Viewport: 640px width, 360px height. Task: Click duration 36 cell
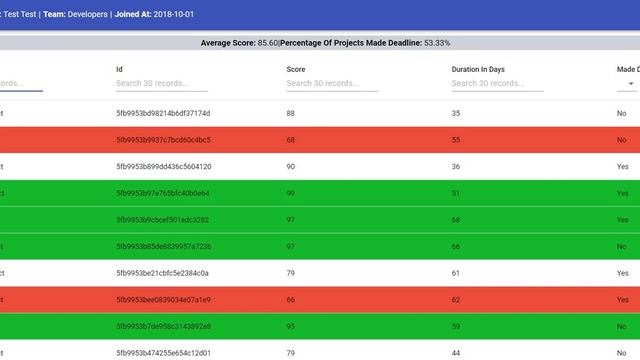pos(456,167)
